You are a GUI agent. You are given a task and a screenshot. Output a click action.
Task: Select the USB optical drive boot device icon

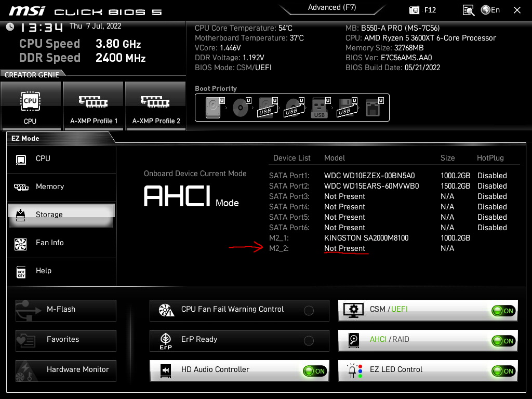[294, 108]
